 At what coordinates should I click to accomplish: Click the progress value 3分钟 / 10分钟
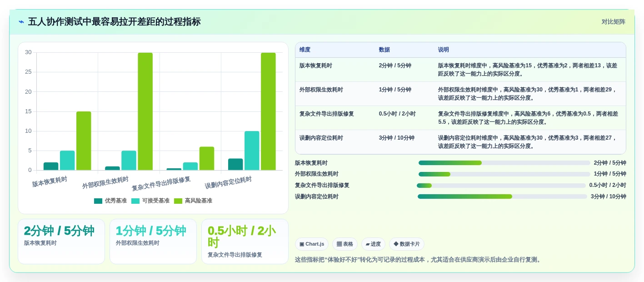coord(609,196)
